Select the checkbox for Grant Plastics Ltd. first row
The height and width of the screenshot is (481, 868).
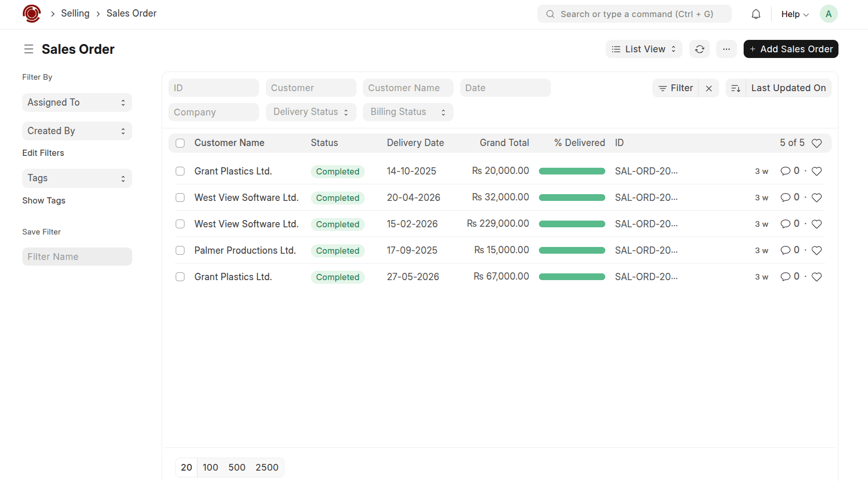[180, 171]
